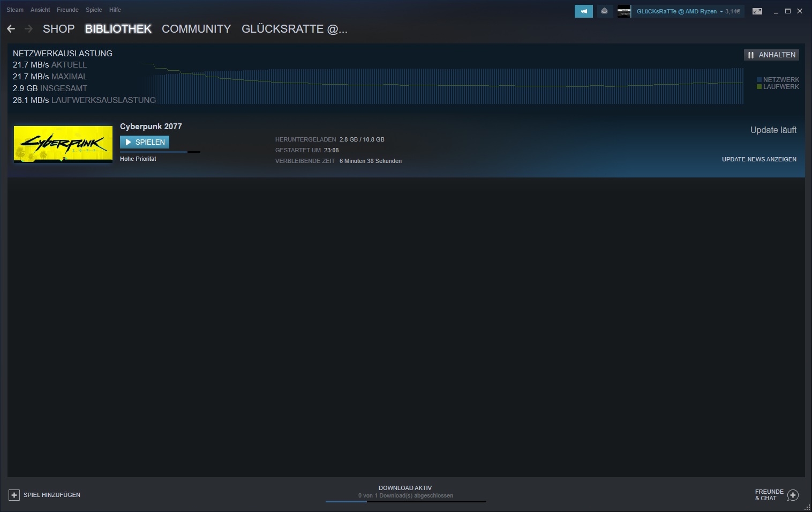The image size is (812, 512).
Task: Open the Ansicht menu
Action: coord(40,10)
